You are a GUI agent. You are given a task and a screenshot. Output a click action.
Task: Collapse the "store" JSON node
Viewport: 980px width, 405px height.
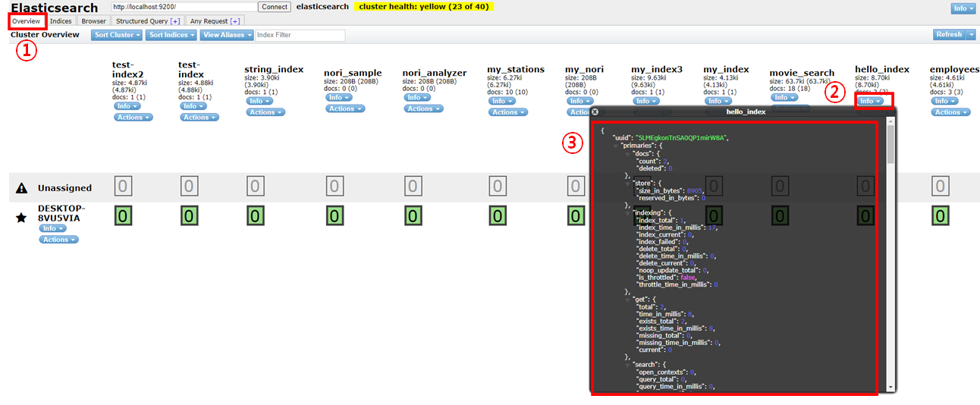(629, 183)
